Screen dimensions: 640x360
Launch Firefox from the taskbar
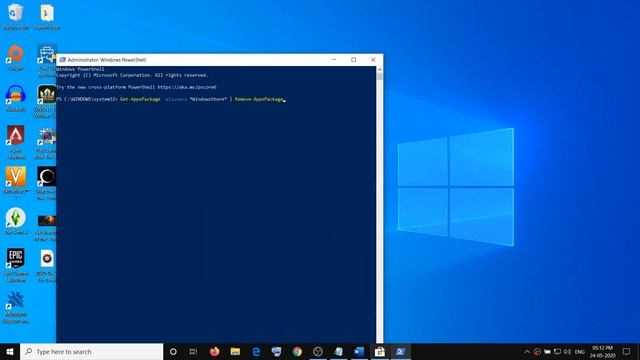point(214,351)
